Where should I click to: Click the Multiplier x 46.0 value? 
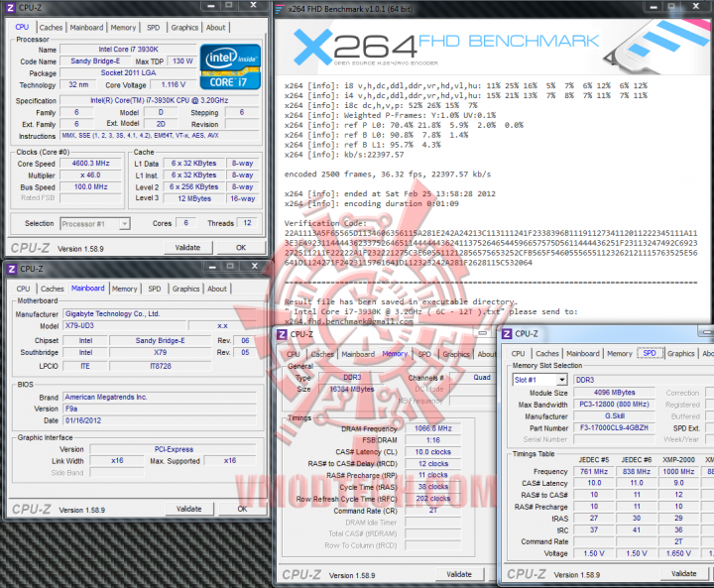(x=91, y=175)
